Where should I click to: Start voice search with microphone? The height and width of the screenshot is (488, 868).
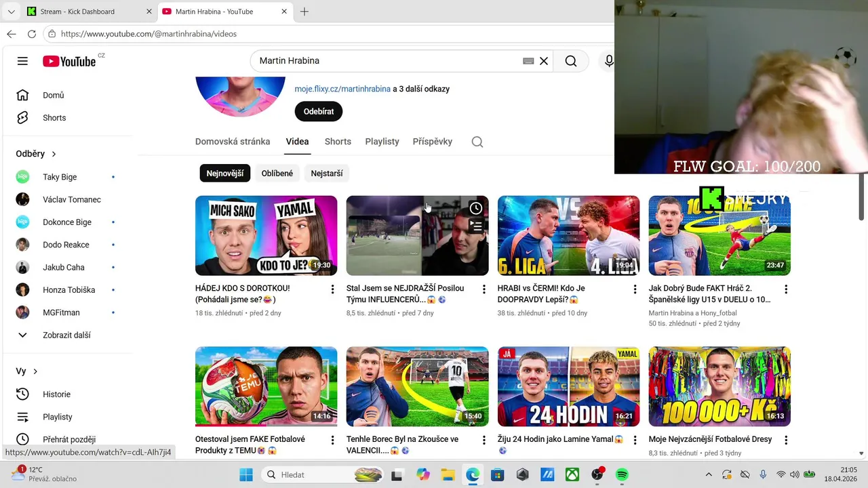(x=609, y=61)
